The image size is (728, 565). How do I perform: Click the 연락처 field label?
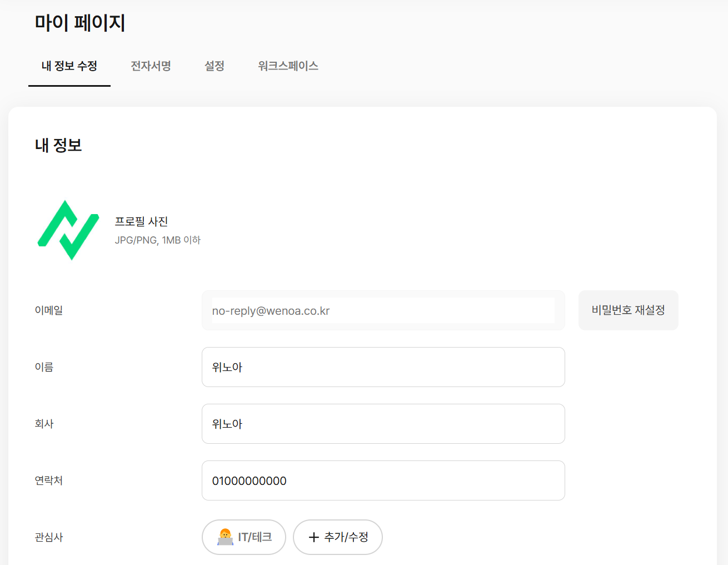click(49, 480)
